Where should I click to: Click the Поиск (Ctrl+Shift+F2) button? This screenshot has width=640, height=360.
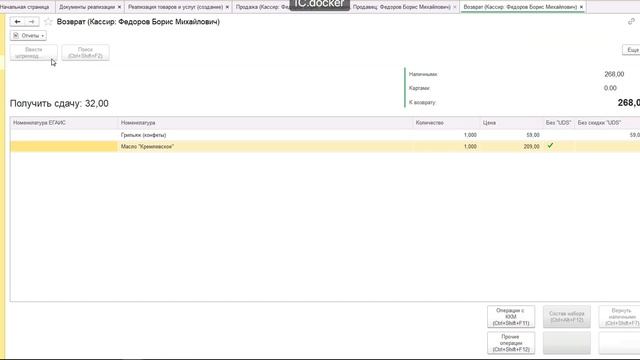point(85,53)
